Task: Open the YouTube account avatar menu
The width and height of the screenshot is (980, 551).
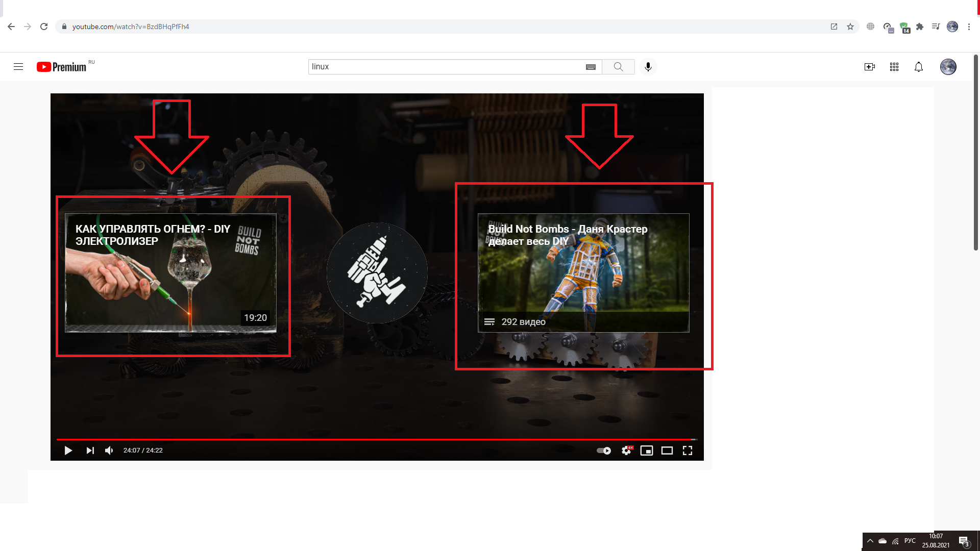Action: (948, 67)
